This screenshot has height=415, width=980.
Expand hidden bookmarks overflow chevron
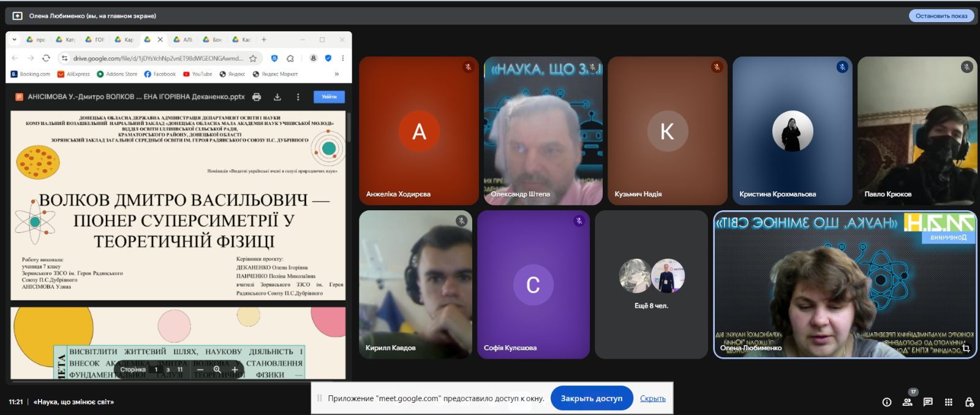point(336,74)
